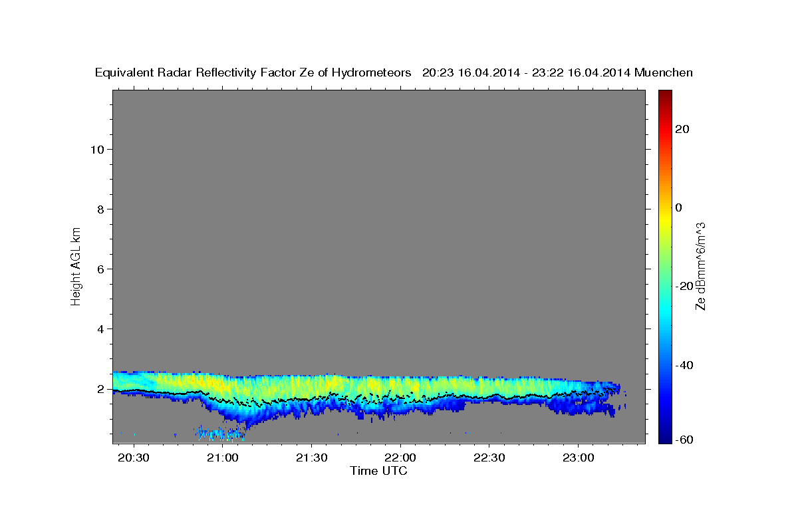Click the chart title starting 'Equivalent Radar Reflectivity Factor'
798x532 pixels.
click(x=394, y=73)
